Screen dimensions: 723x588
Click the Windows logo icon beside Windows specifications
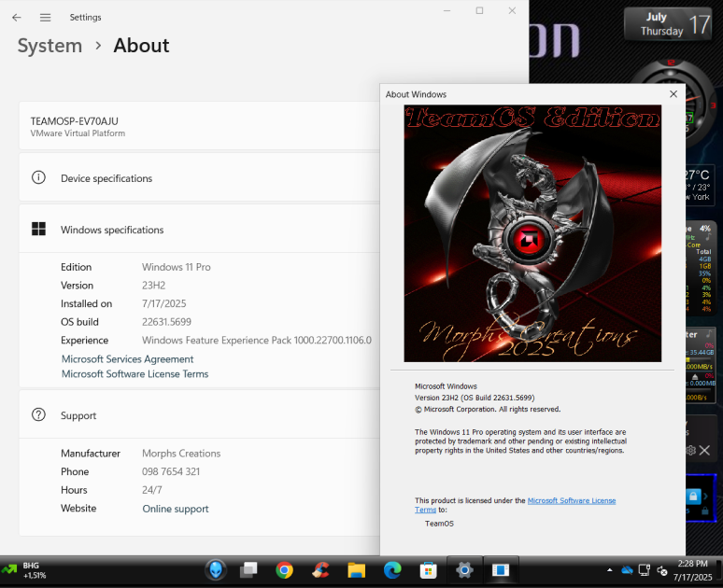[x=38, y=229]
